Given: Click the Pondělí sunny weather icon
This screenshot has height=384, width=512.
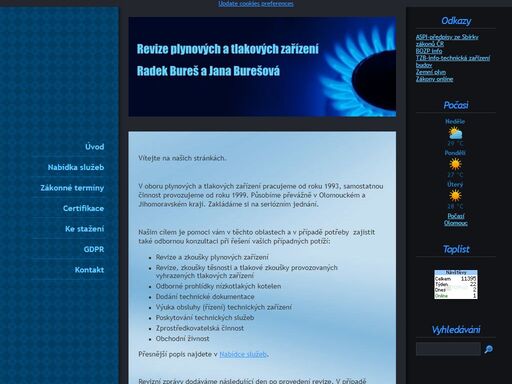Looking at the screenshot, I should coord(455,164).
